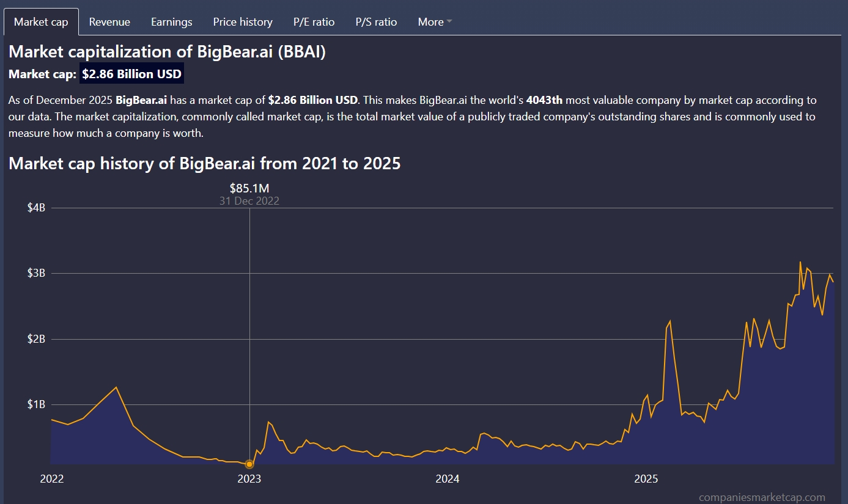This screenshot has height=504, width=848.
Task: Click the orange data point at 31 Dec 2022
Action: tap(249, 464)
